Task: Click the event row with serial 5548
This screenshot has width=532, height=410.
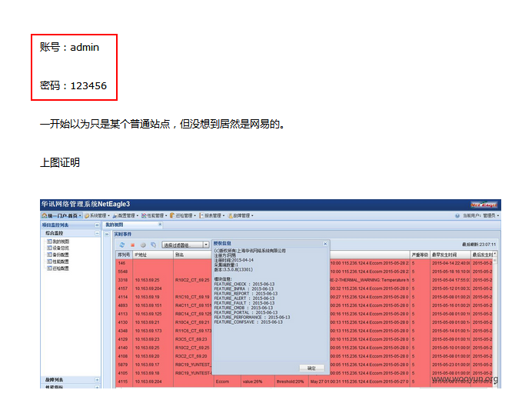Action: pyautogui.click(x=164, y=272)
